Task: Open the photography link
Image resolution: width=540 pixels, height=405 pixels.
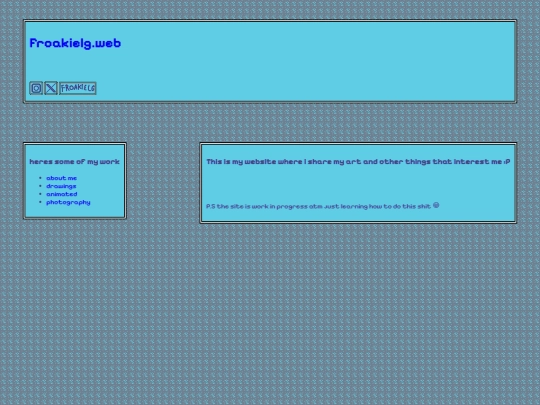Action: point(68,202)
